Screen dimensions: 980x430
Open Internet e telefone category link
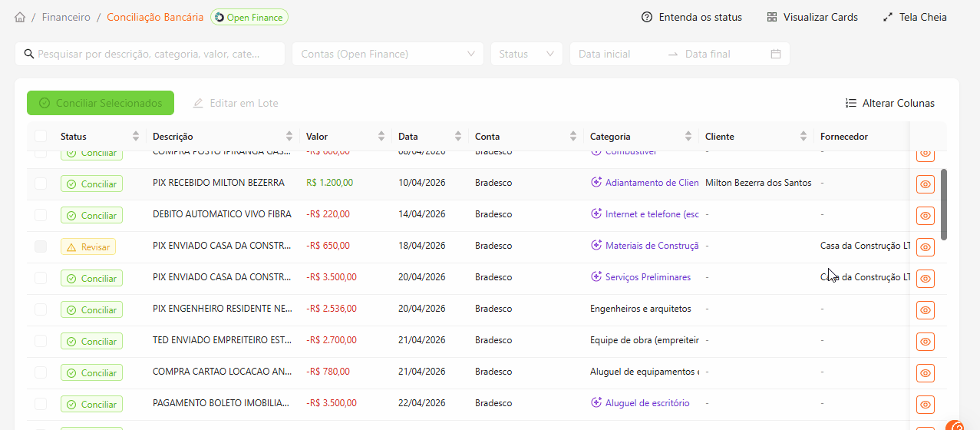click(652, 214)
